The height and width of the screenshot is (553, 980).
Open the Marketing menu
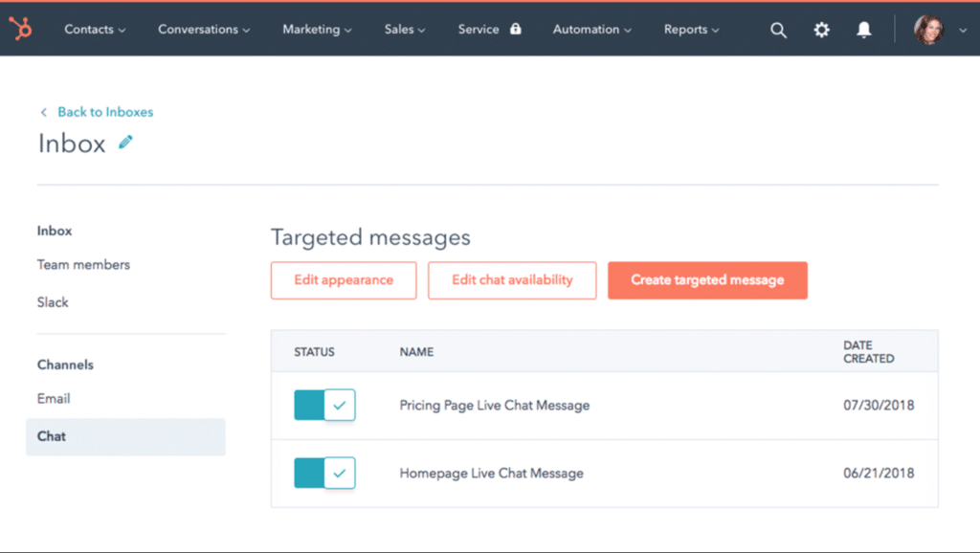point(316,30)
